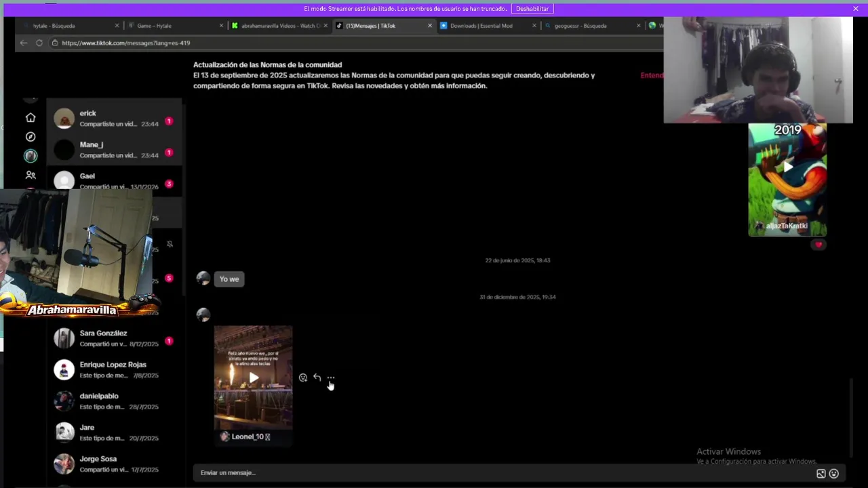Open the chat with Jare
The image size is (868, 488).
(114, 432)
